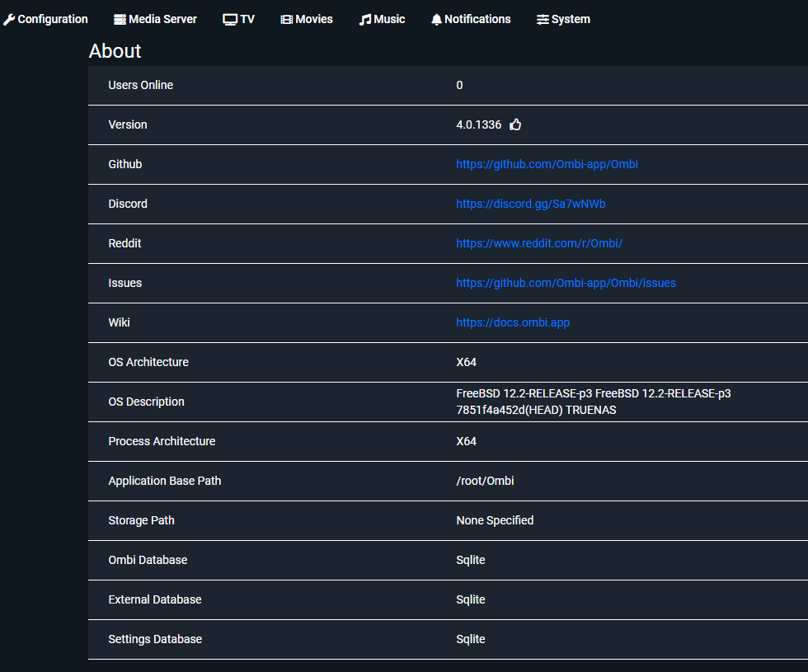Click the Issues row label
Viewport: 808px width, 672px height.
click(124, 283)
